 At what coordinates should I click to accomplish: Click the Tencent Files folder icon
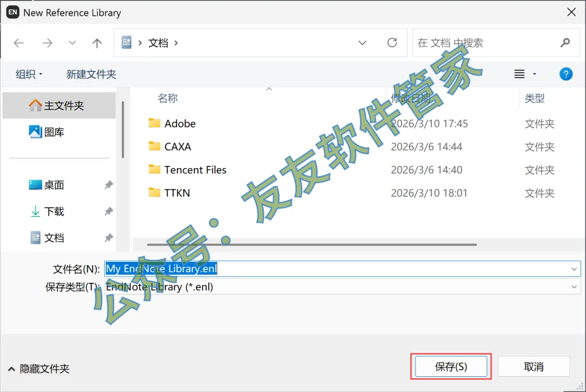pos(154,169)
